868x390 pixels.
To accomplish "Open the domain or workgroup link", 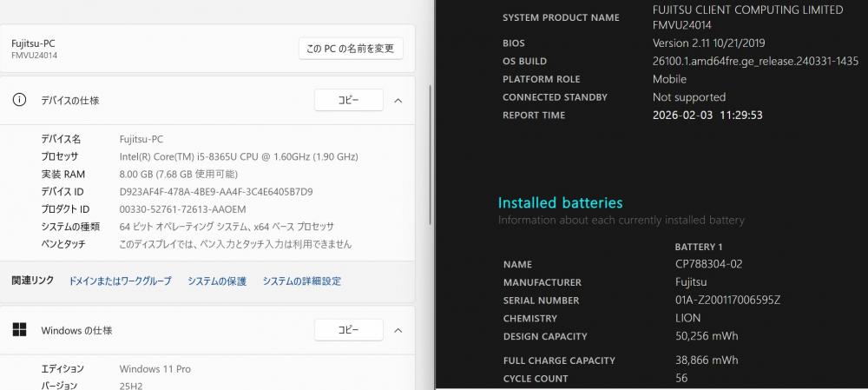I will [x=120, y=281].
